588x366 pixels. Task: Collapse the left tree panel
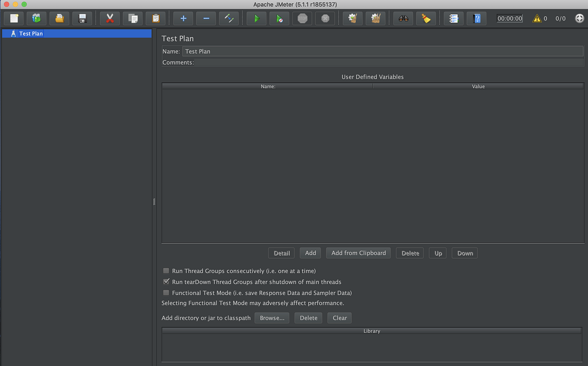153,201
